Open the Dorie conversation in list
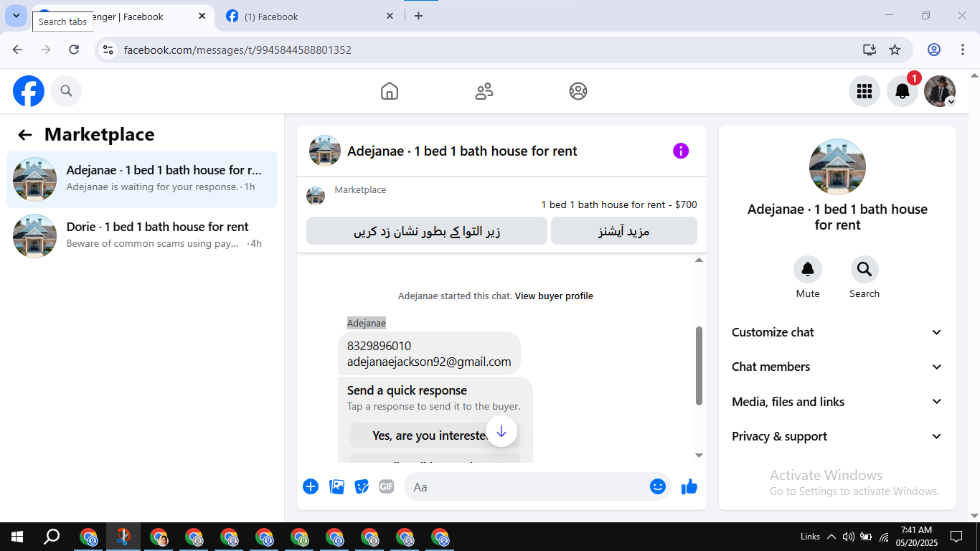Screen dimensions: 980x551 click(142, 235)
